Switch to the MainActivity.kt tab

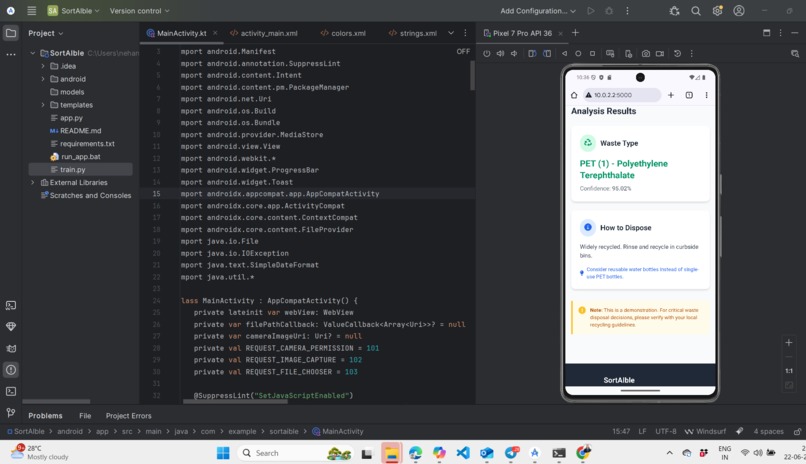(x=181, y=33)
